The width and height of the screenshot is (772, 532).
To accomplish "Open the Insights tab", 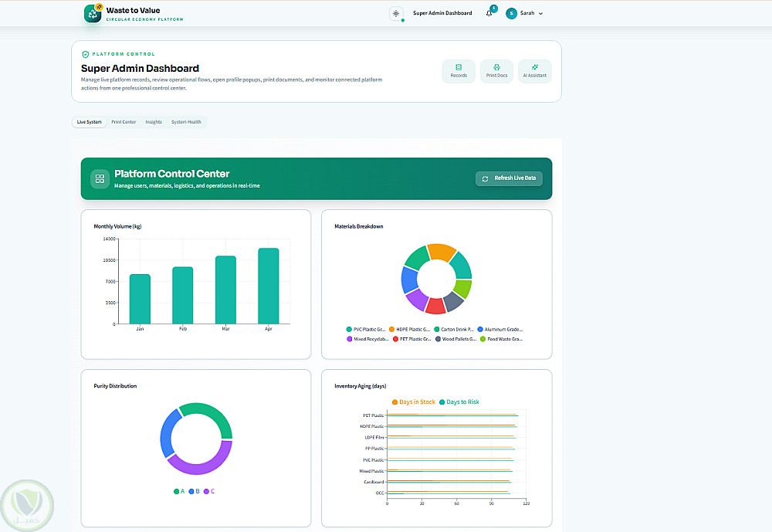I will click(154, 122).
